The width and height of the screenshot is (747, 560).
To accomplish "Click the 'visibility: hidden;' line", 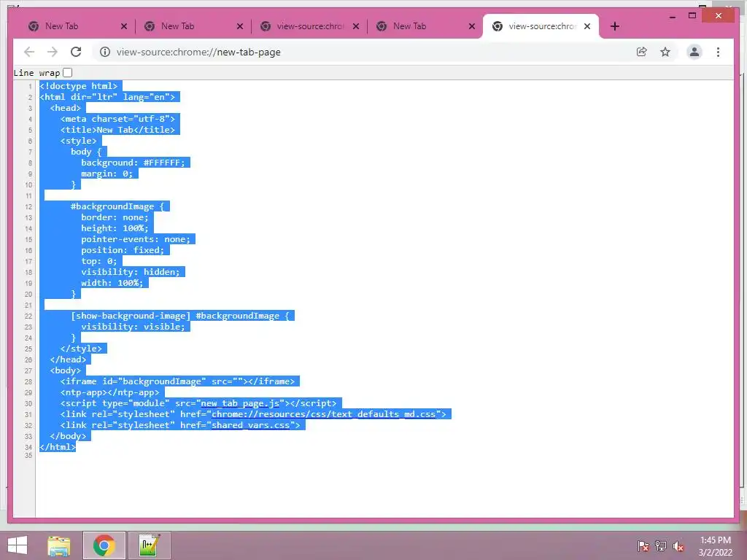I will [x=130, y=273].
